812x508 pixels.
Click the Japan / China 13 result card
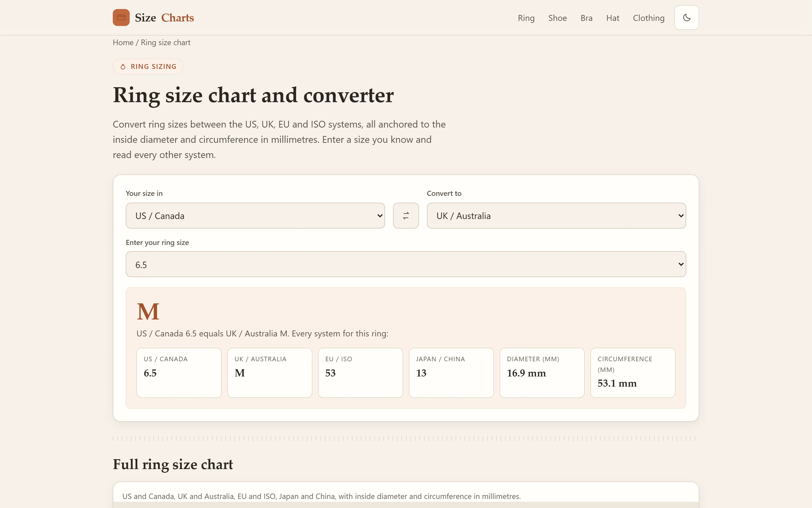(x=451, y=373)
